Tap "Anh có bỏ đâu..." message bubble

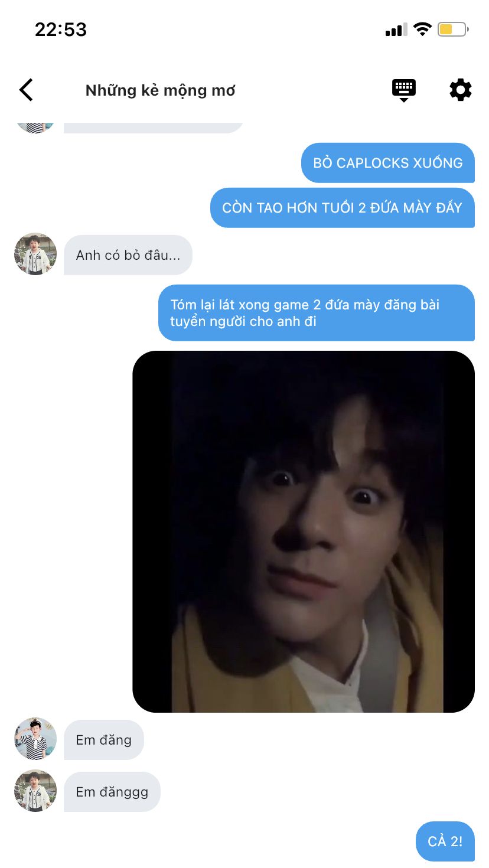128,255
